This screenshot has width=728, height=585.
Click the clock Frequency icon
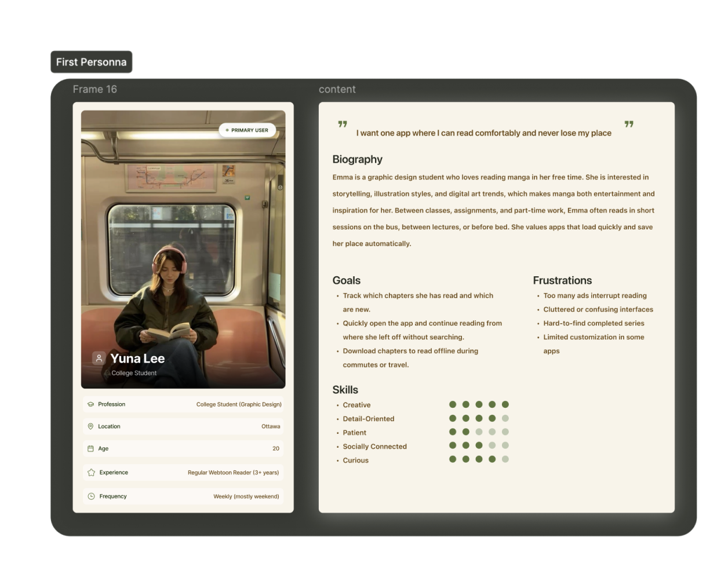(91, 496)
